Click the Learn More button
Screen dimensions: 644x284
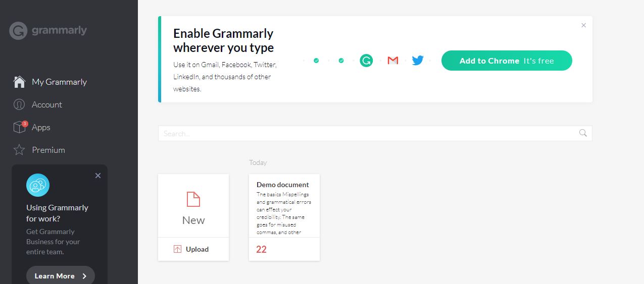[61, 276]
